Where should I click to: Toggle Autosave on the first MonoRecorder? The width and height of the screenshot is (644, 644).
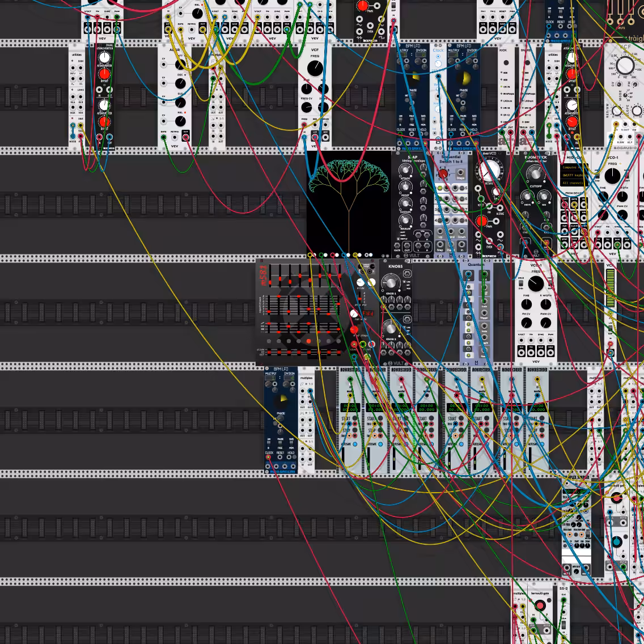[x=355, y=444]
